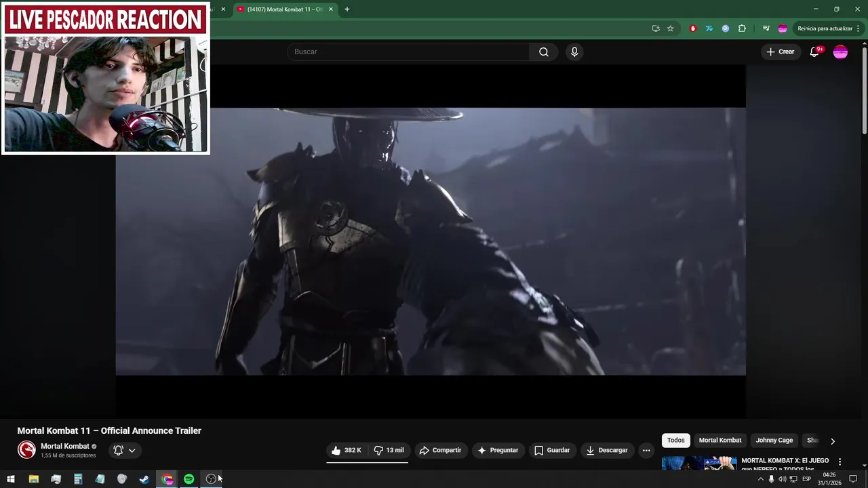
Task: Open the Windows Start menu
Action: (11, 479)
